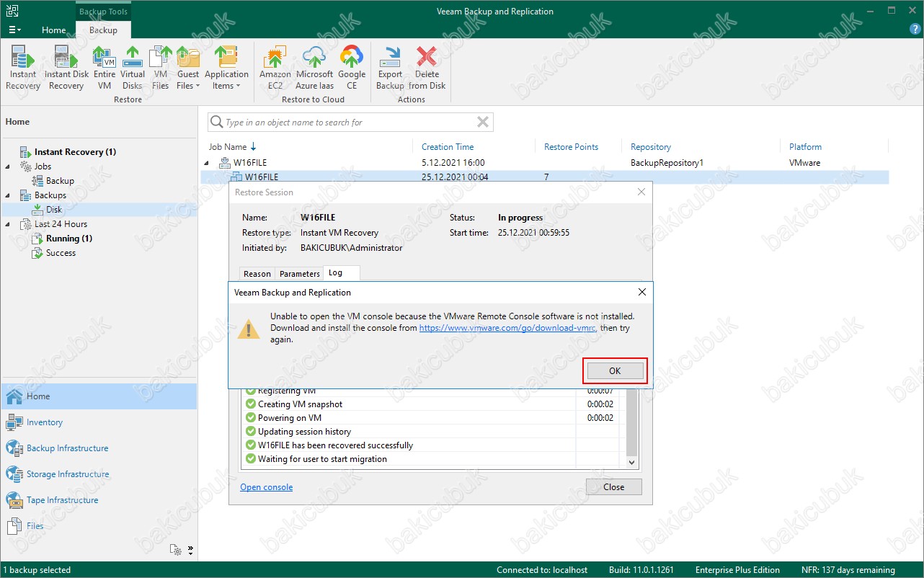924x578 pixels.
Task: Sort by the Job Name column header
Action: [x=228, y=147]
